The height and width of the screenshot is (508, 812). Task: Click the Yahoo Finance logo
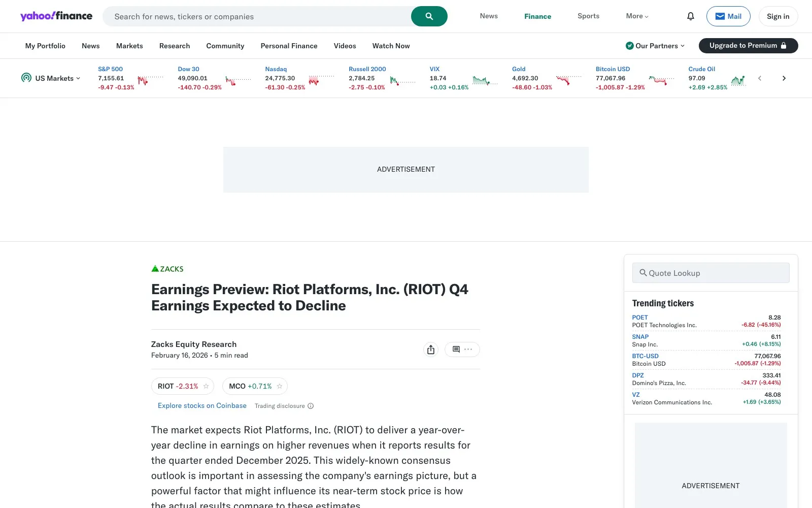click(56, 16)
